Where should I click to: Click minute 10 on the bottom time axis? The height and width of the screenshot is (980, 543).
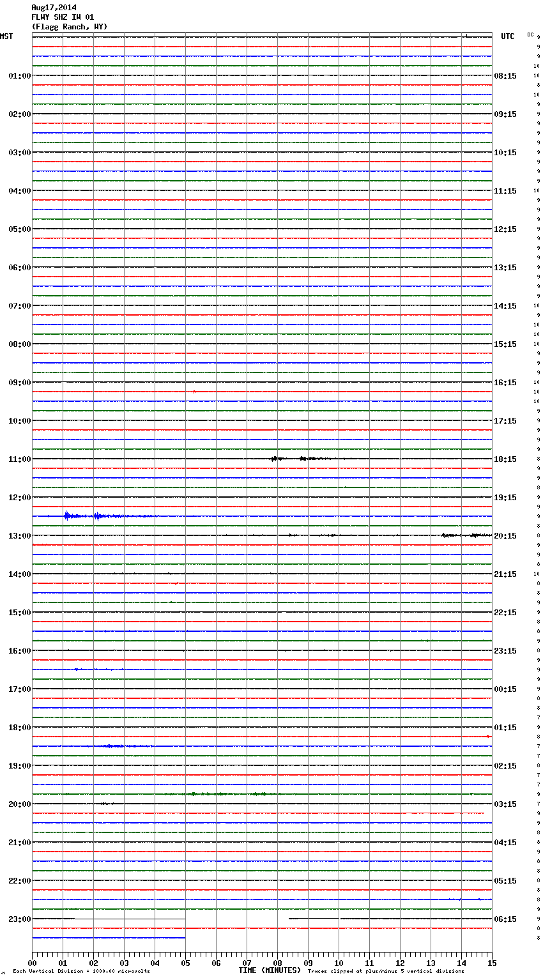click(339, 963)
